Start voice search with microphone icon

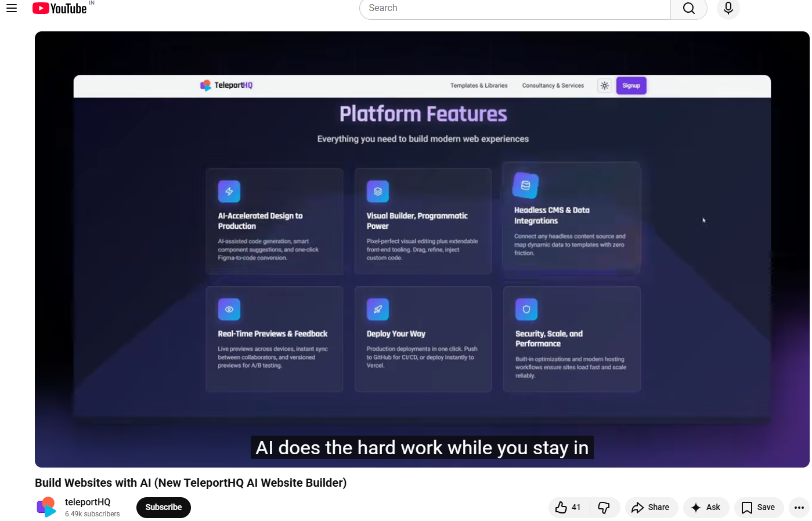pos(728,8)
